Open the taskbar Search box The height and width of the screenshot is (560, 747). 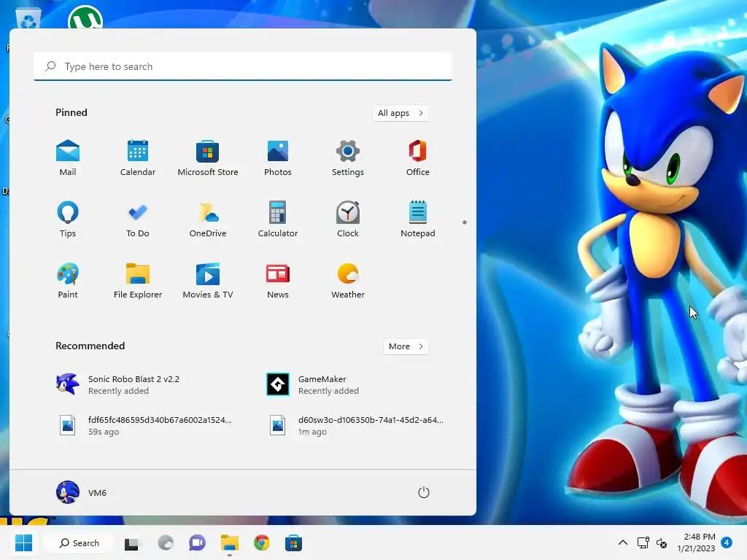pos(79,542)
